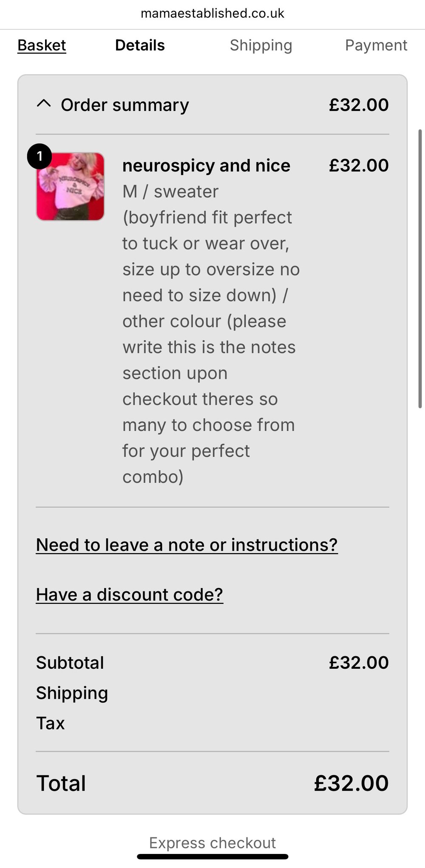Click the Total £32.00 amount
Screen dimensions: 425x868
351,783
